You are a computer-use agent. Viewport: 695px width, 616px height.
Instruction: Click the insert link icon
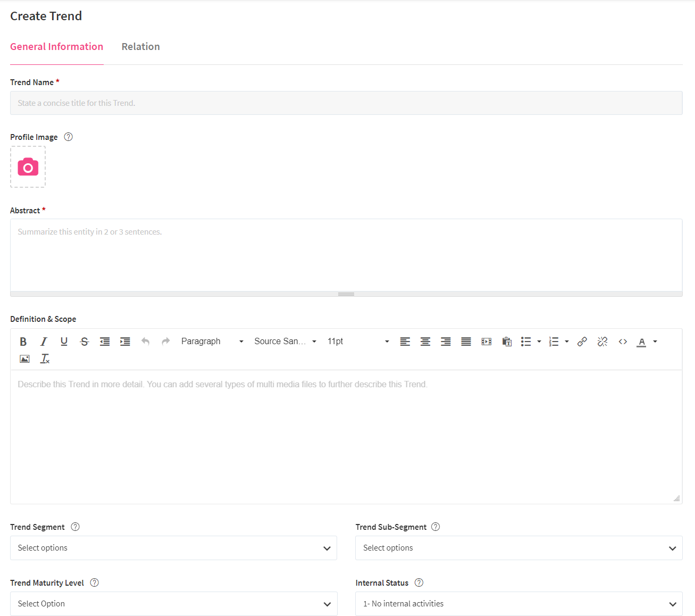582,342
